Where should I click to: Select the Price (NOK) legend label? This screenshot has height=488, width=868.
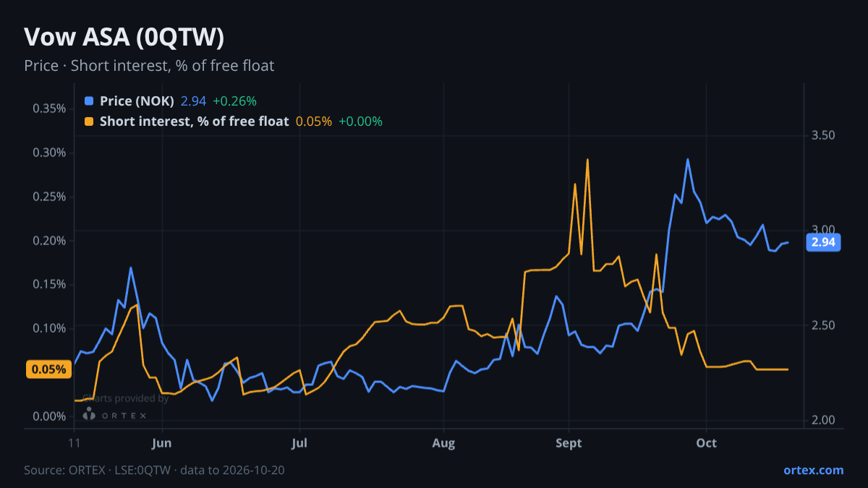click(x=137, y=101)
